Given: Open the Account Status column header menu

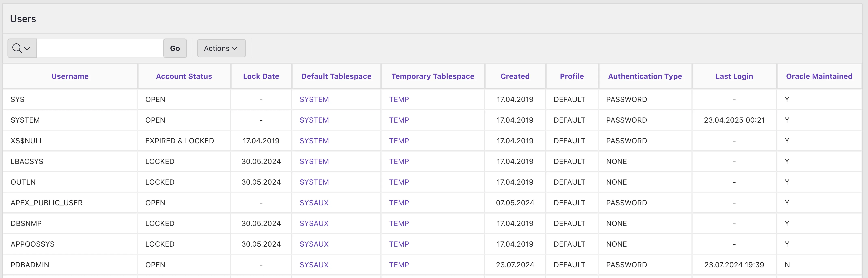Looking at the screenshot, I should (184, 76).
